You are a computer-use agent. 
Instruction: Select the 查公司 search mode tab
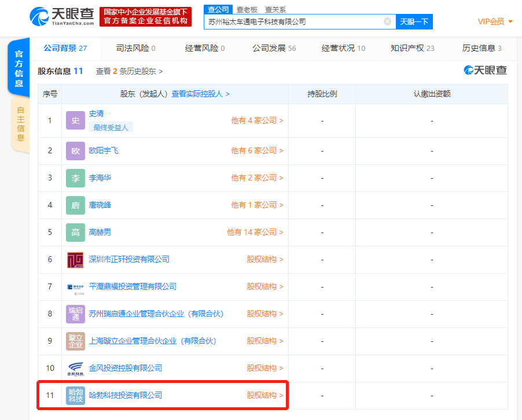(218, 10)
